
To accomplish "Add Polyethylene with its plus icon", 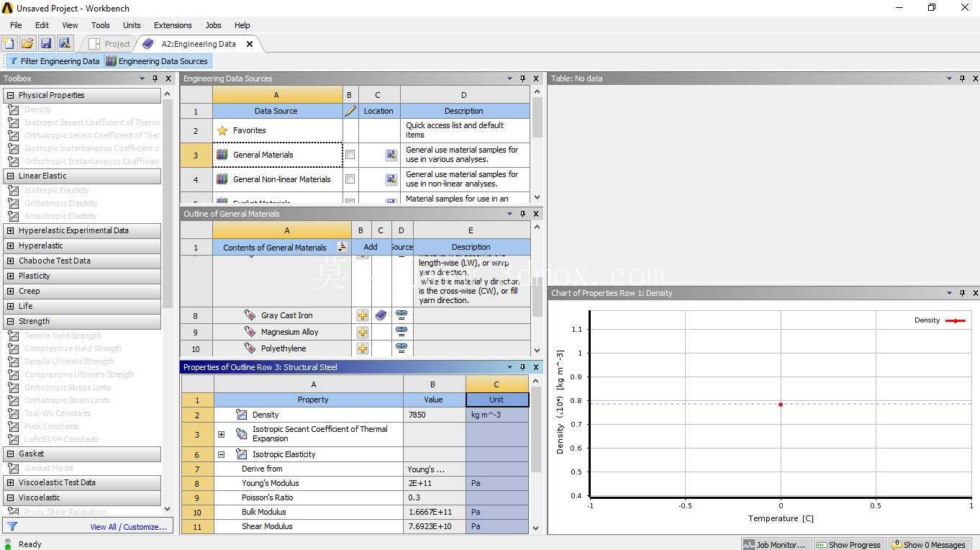I will coord(362,348).
